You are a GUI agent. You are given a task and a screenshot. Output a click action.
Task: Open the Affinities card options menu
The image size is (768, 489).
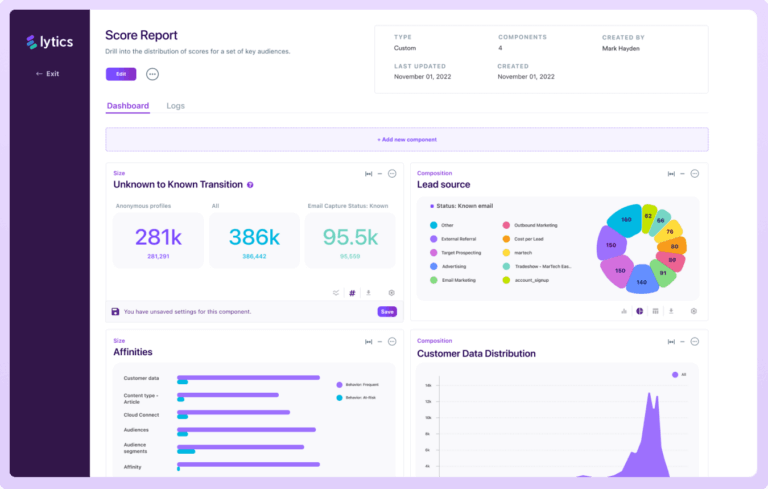point(392,341)
